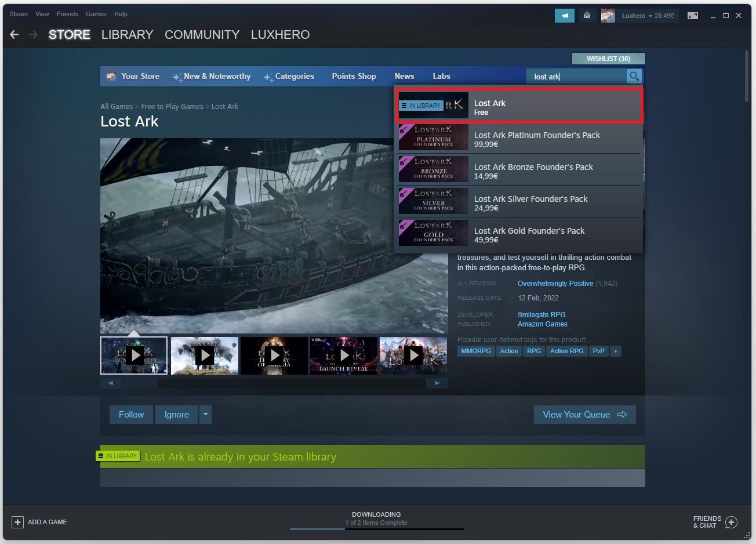Click the Action tag
The image size is (756, 544).
(x=509, y=351)
